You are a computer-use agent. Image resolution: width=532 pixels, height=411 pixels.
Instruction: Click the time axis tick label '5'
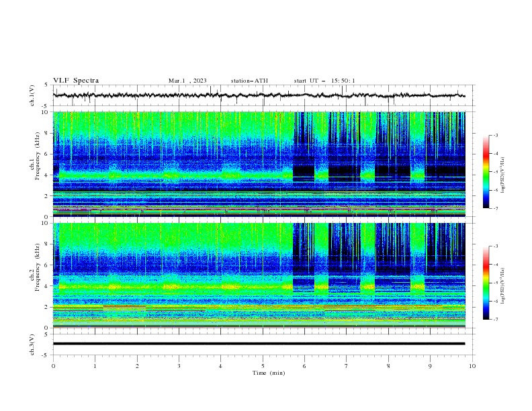click(x=263, y=366)
